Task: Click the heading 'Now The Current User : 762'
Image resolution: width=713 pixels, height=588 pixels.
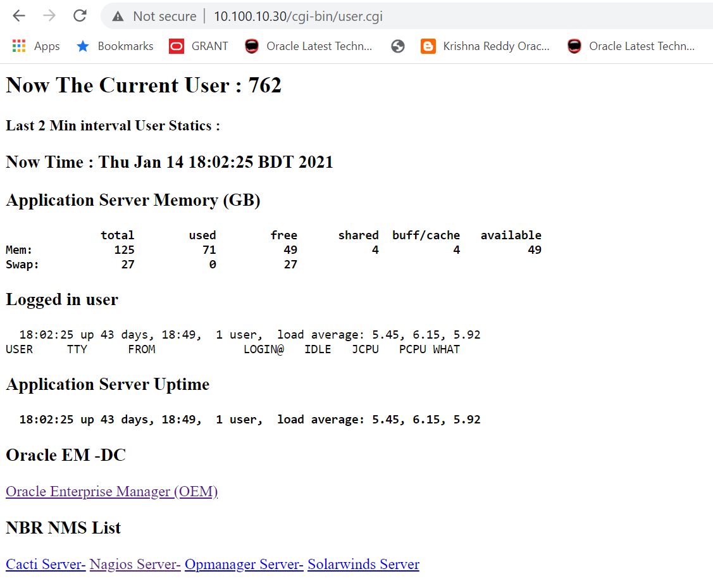Action: click(x=144, y=85)
